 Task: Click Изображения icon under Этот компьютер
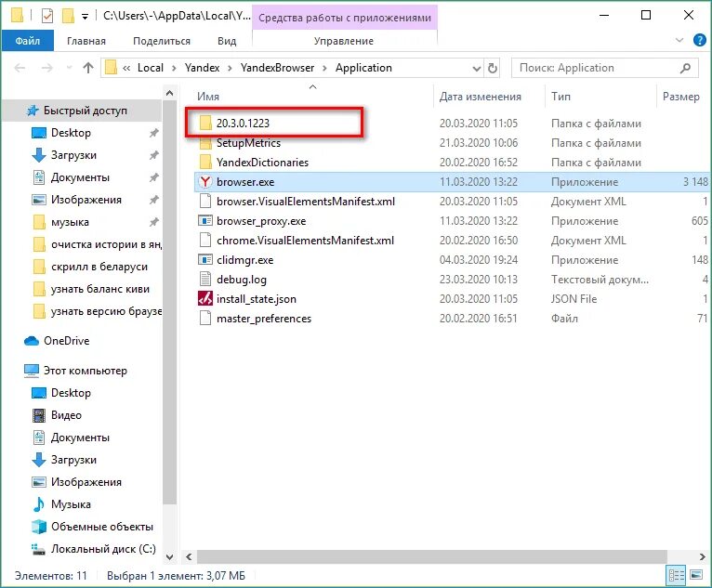pos(39,482)
